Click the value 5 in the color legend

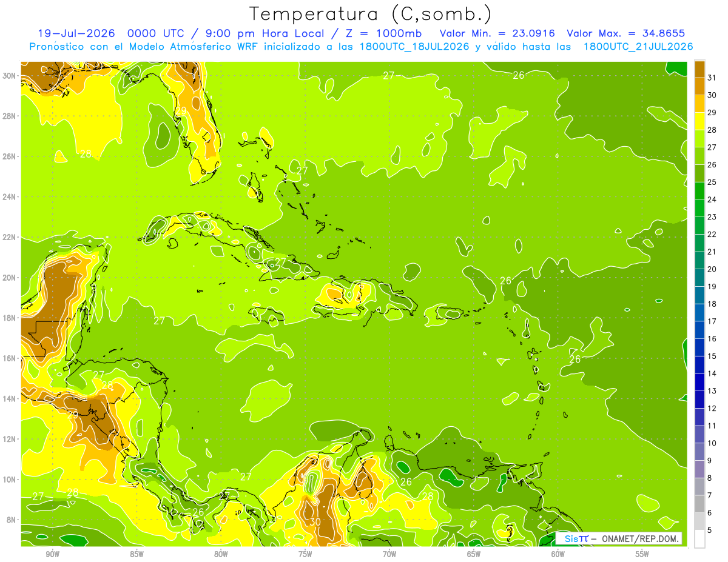(x=710, y=530)
